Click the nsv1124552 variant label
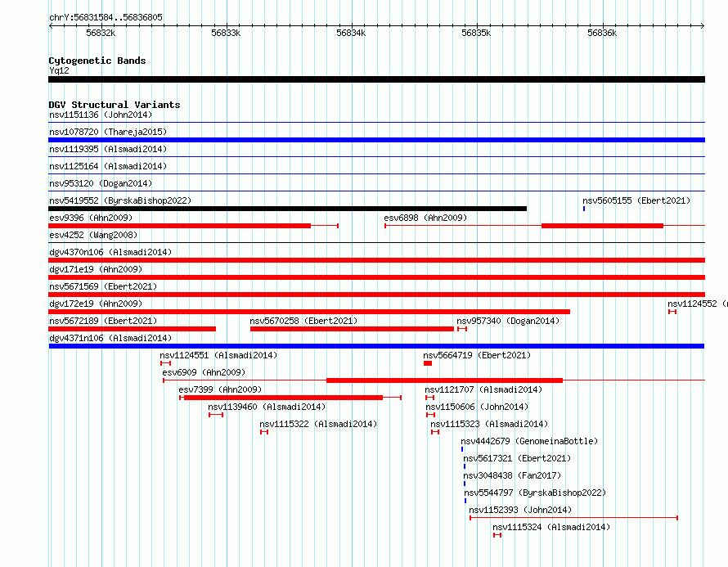 point(698,304)
